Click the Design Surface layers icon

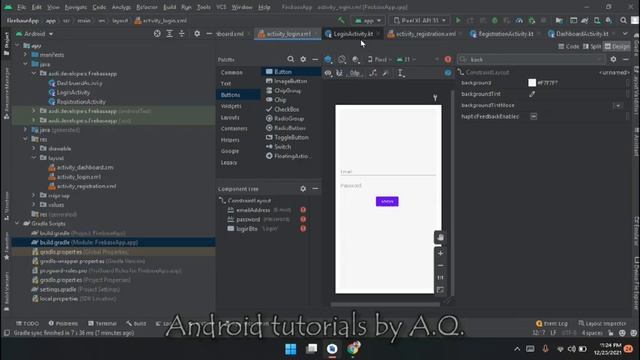coord(328,60)
